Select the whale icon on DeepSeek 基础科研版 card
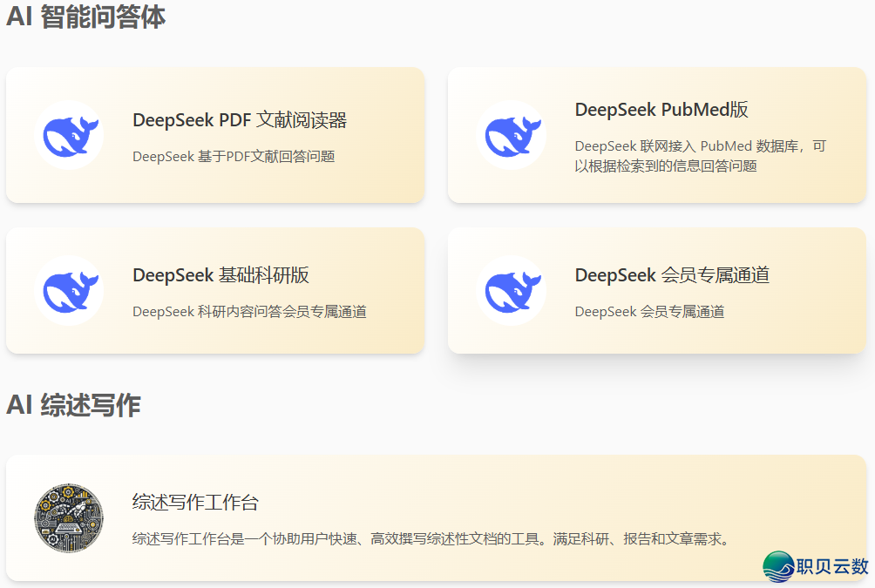Image resolution: width=875 pixels, height=588 pixels. click(69, 290)
